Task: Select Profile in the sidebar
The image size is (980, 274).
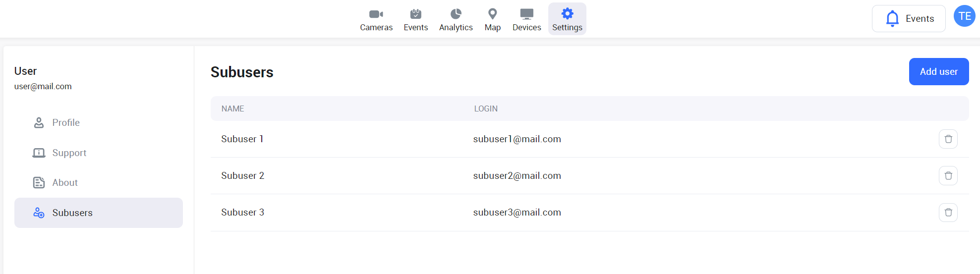Action: (x=65, y=123)
